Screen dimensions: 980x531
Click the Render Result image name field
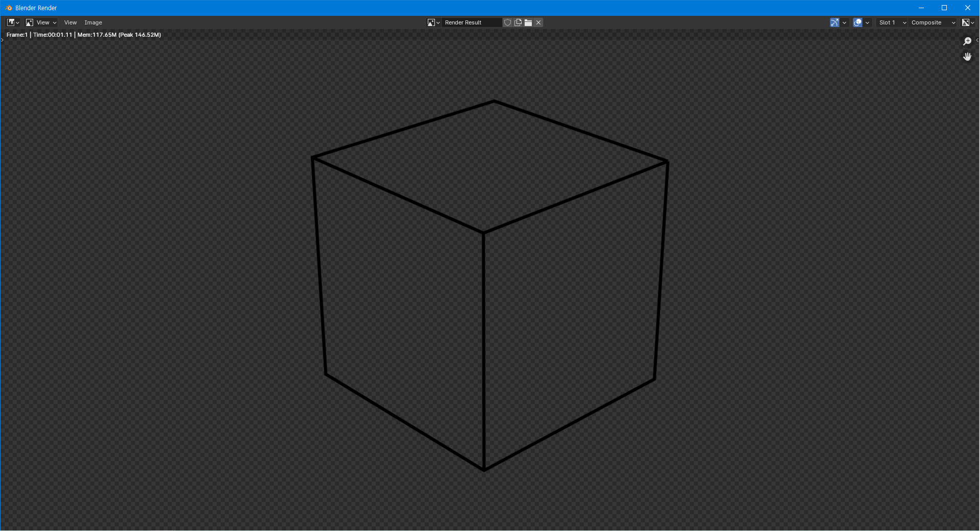472,22
